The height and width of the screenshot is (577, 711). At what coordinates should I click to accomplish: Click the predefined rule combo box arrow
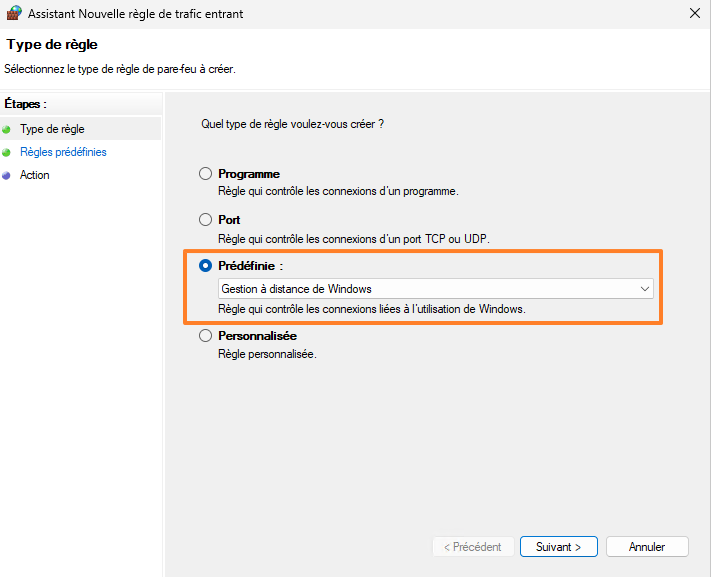pos(645,289)
